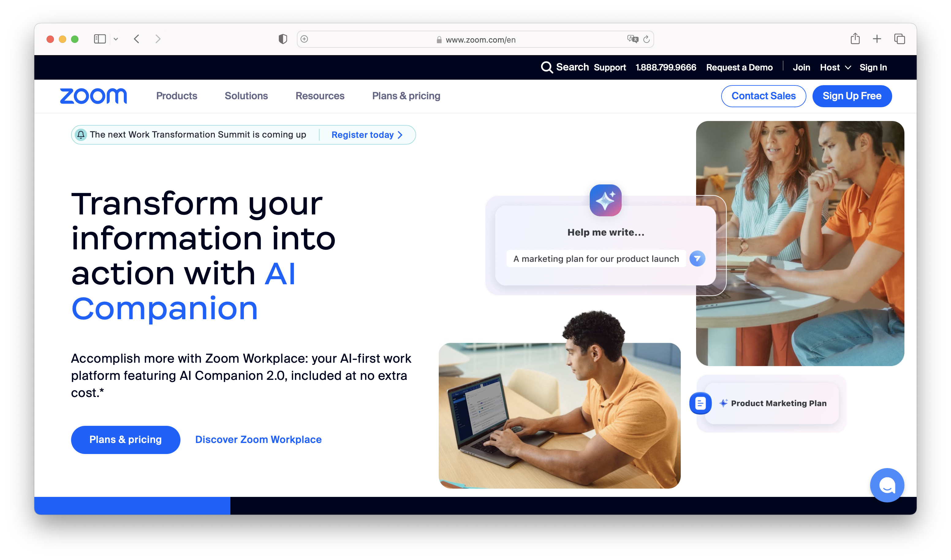Expand sidebar options chevron
Image resolution: width=951 pixels, height=560 pixels.
116,39
